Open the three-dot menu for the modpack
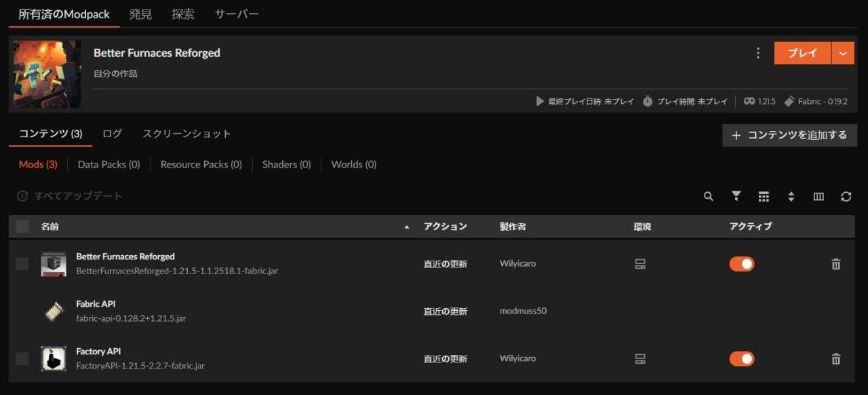The width and height of the screenshot is (868, 395). pos(757,52)
